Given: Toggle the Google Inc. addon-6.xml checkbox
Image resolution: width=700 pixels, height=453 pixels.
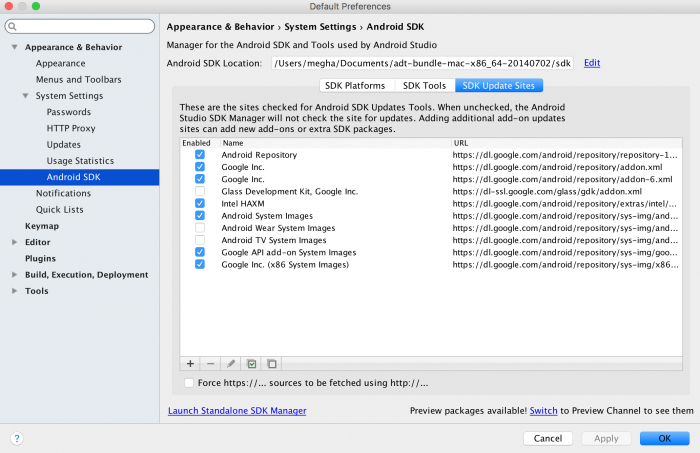Looking at the screenshot, I should pyautogui.click(x=200, y=179).
